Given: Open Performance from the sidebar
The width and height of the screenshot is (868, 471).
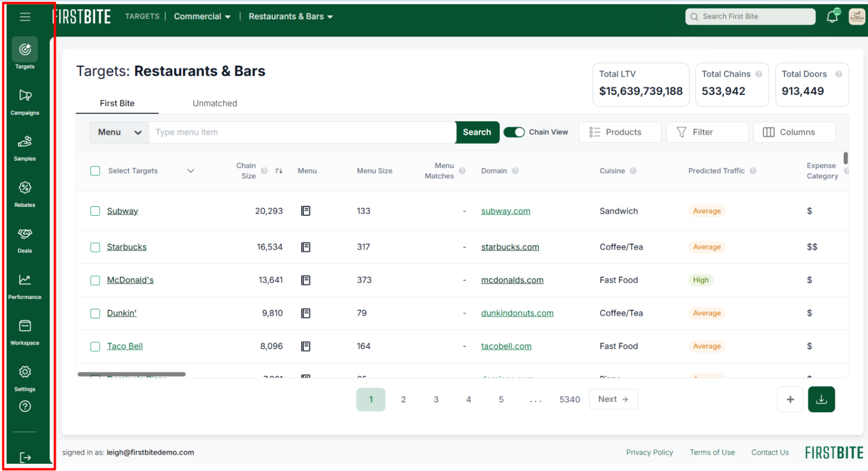Looking at the screenshot, I should click(25, 286).
